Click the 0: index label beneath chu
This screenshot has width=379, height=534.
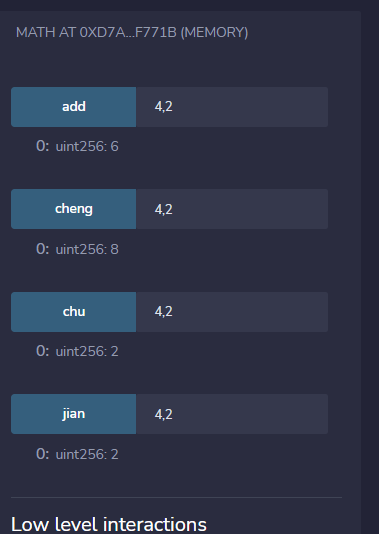[x=43, y=351]
